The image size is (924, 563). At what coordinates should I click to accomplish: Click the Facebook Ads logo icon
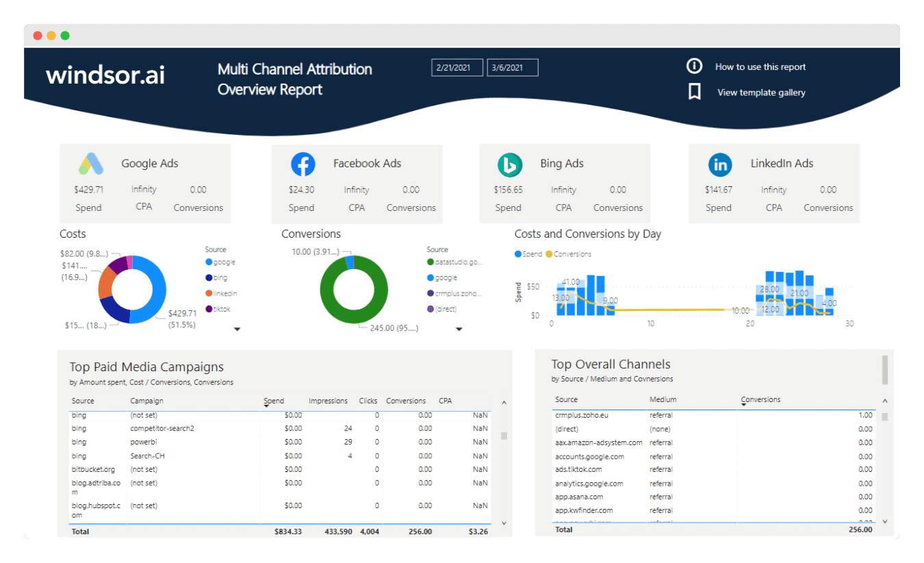[x=303, y=164]
